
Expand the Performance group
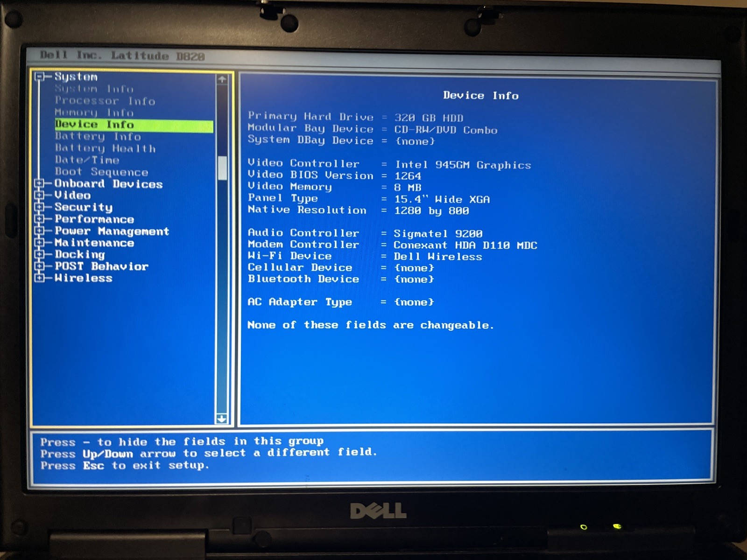coord(40,219)
